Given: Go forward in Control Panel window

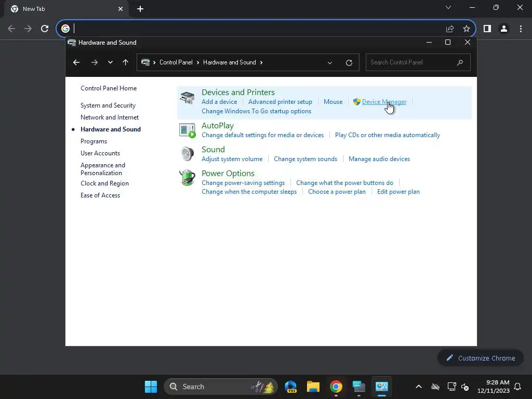Looking at the screenshot, I should (x=95, y=62).
